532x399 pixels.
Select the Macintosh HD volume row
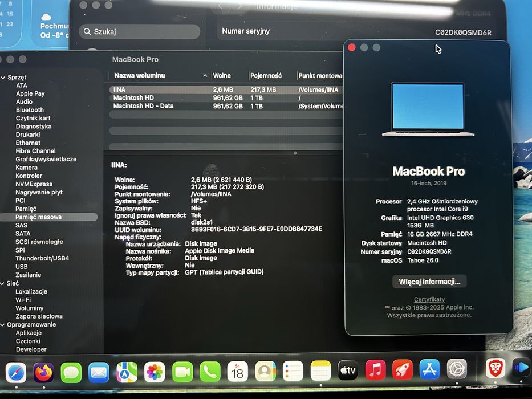pos(226,98)
